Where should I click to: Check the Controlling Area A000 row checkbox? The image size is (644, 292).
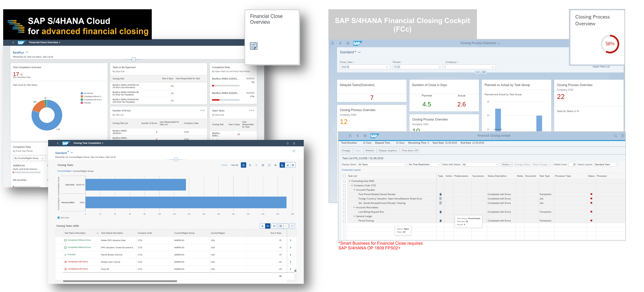[x=344, y=181]
